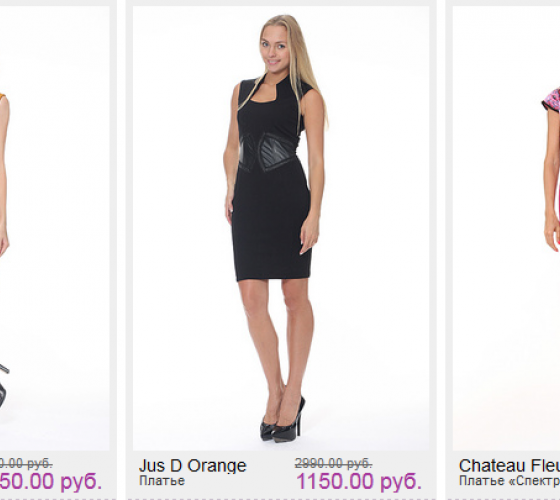This screenshot has height=500, width=560.
Task: Click the black high-heel shoes in center photo
Action: point(282,420)
